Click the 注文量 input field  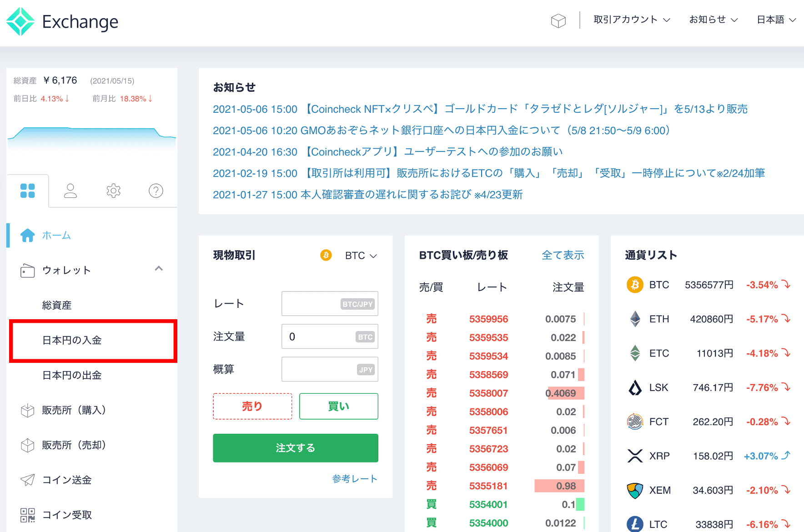click(329, 336)
